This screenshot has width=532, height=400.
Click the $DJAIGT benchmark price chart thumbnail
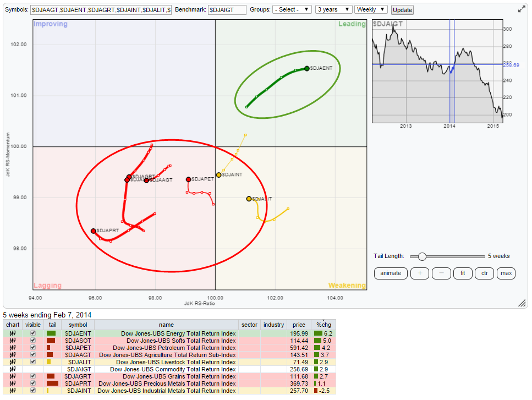click(x=437, y=71)
